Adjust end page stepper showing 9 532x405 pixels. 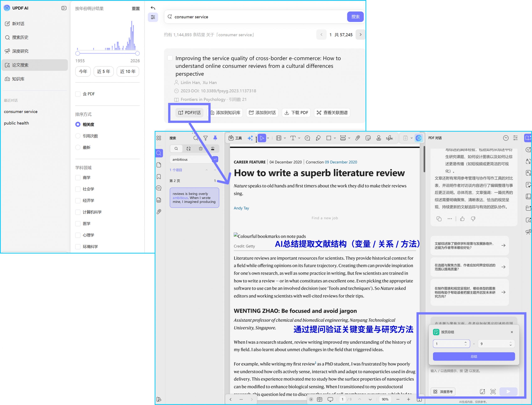point(511,344)
